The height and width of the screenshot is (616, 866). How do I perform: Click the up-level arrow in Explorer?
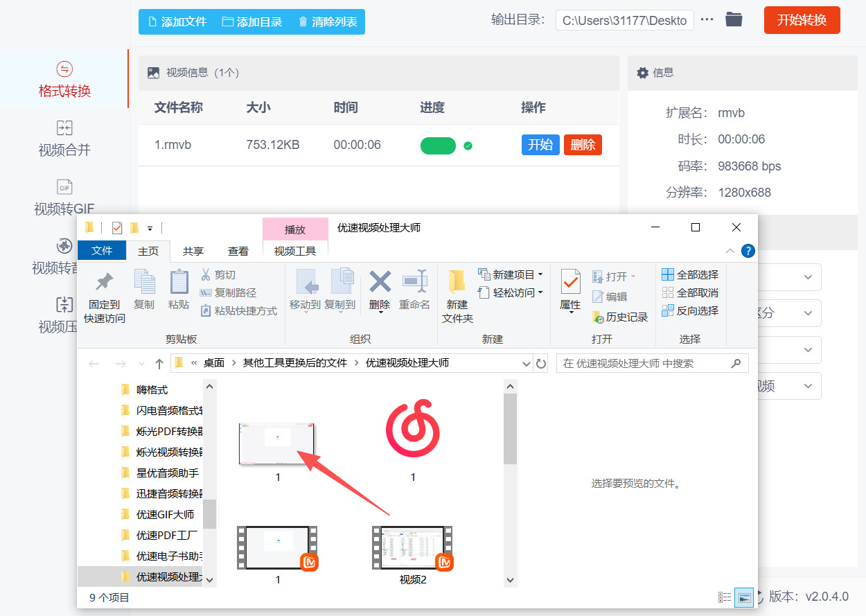pos(159,363)
